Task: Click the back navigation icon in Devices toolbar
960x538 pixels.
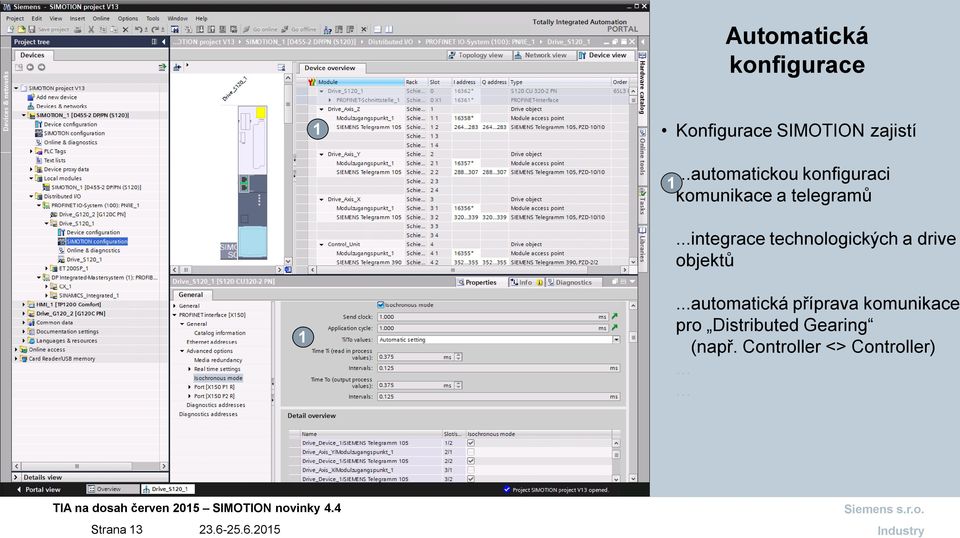Action: [29, 67]
